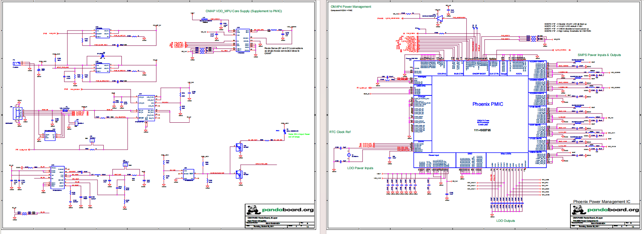This screenshot has width=644, height=234.
Task: Select the 'Phoenix PMIC' label
Action: coord(488,104)
